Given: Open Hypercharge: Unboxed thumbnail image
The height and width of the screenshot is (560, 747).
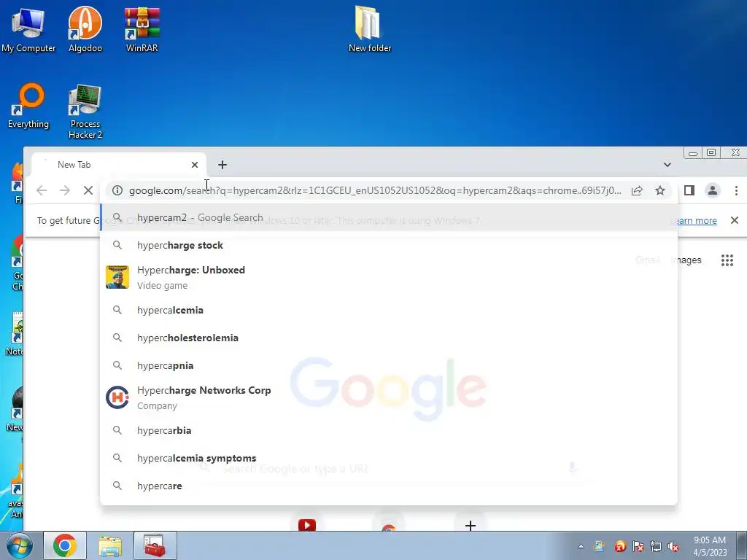Looking at the screenshot, I should (117, 277).
